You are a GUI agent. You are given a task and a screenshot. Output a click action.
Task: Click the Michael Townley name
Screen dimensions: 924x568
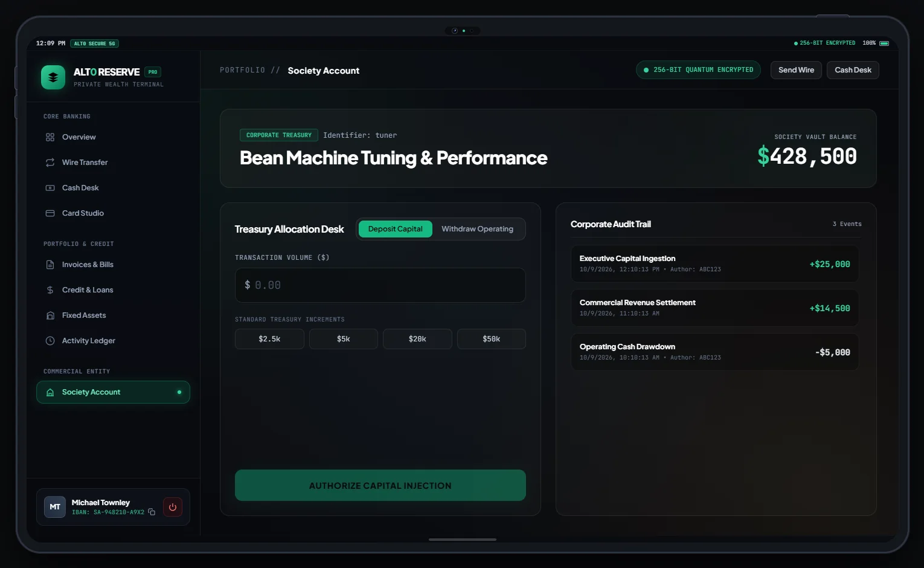click(101, 503)
